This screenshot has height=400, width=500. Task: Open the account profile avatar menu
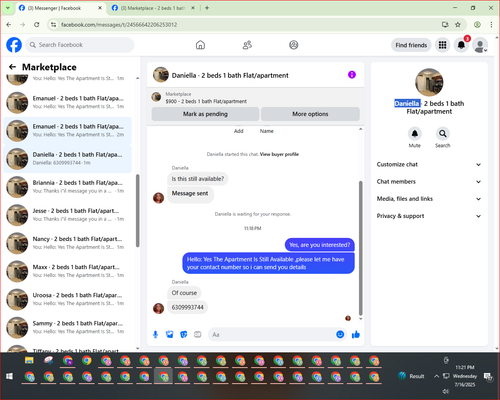click(x=480, y=45)
